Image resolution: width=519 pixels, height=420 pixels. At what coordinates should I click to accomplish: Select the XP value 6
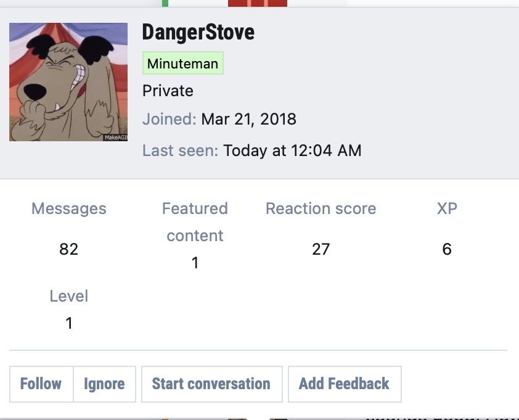(x=447, y=249)
